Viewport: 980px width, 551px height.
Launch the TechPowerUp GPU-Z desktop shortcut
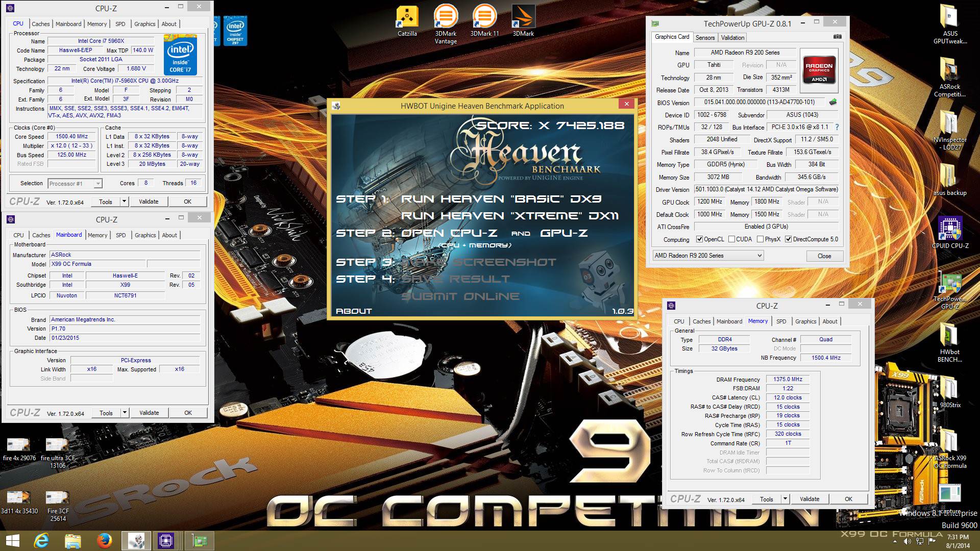pos(950,289)
